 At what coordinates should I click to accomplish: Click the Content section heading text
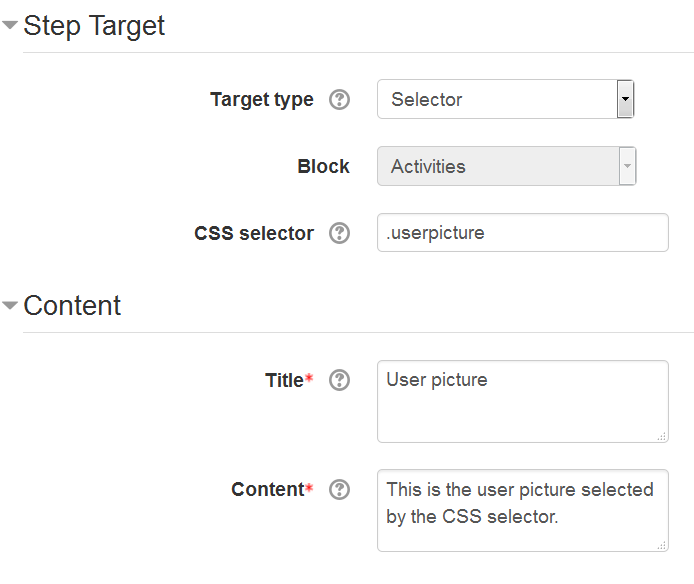point(72,306)
